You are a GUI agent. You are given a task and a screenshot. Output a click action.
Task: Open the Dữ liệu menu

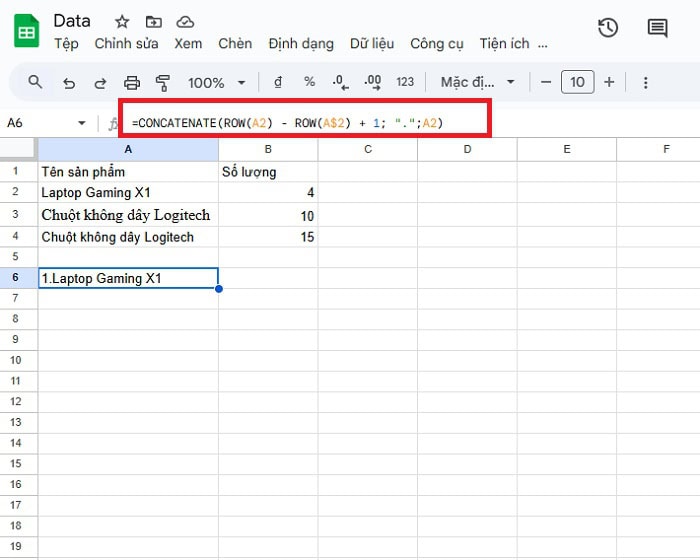(373, 44)
